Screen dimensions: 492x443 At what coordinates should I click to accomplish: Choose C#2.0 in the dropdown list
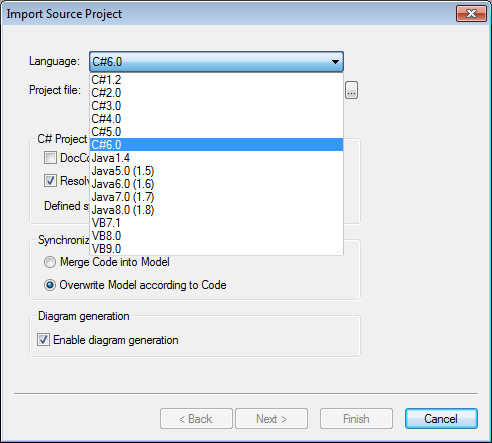(216, 93)
